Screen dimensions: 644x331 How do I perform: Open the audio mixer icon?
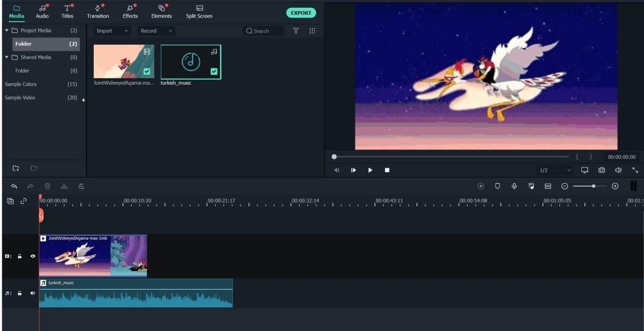point(531,186)
